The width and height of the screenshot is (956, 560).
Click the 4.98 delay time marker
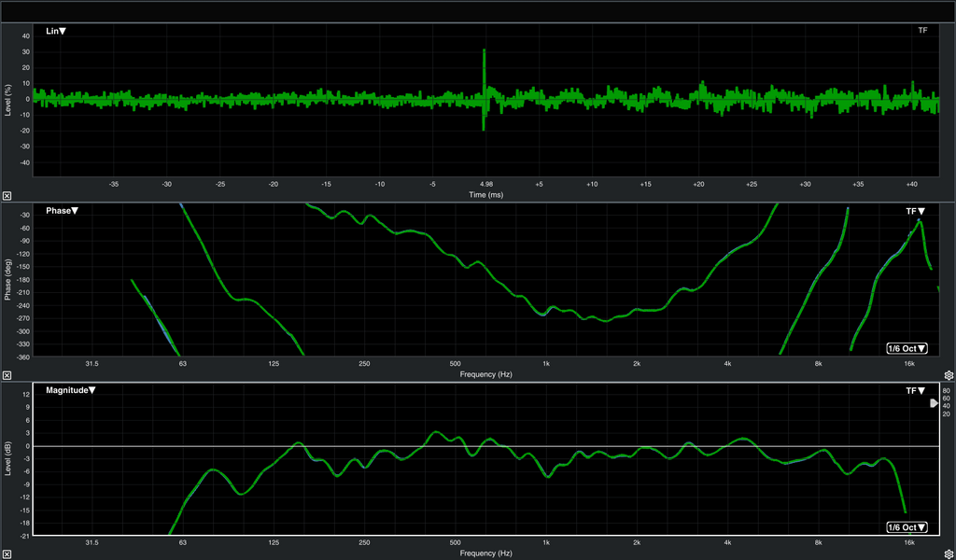(x=485, y=185)
